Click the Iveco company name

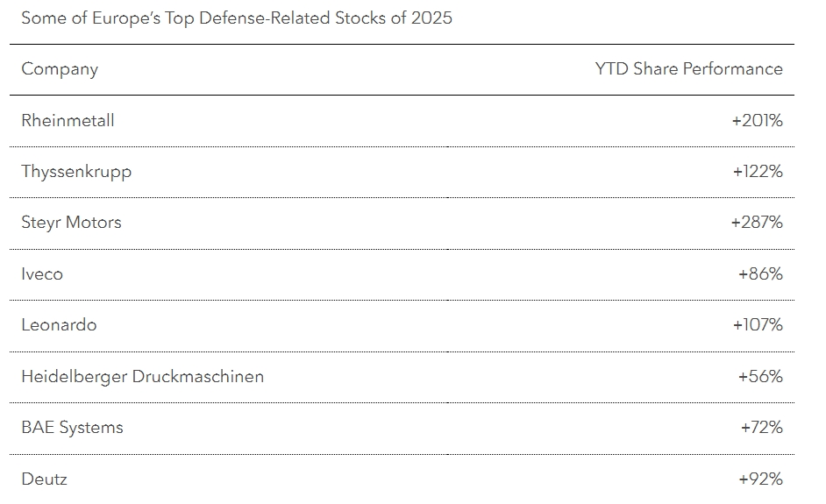pyautogui.click(x=42, y=273)
